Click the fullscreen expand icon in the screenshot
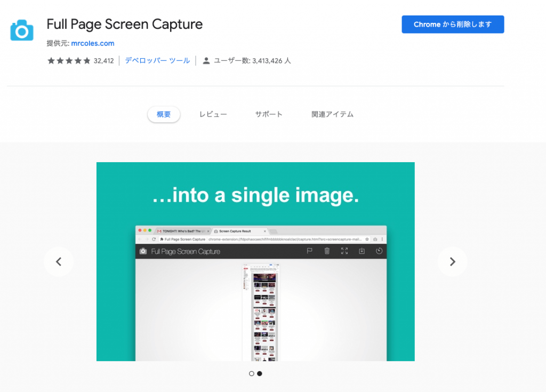The image size is (546, 392). tap(344, 251)
